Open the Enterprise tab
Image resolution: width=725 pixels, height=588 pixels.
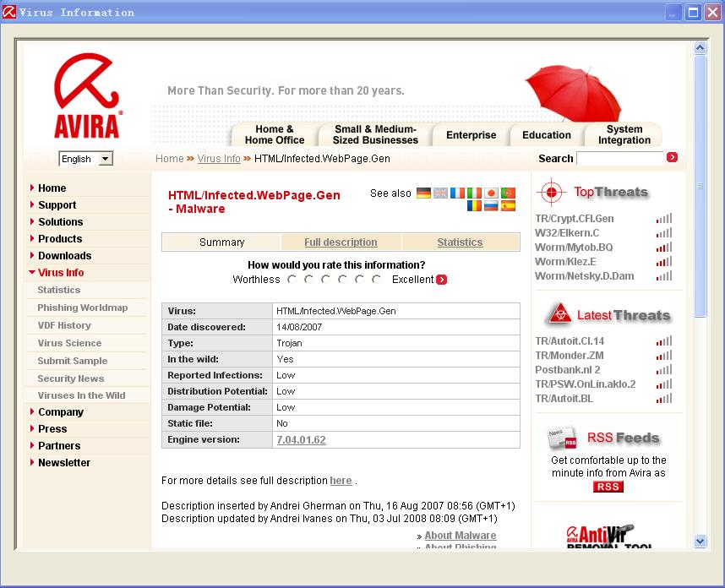tap(472, 135)
